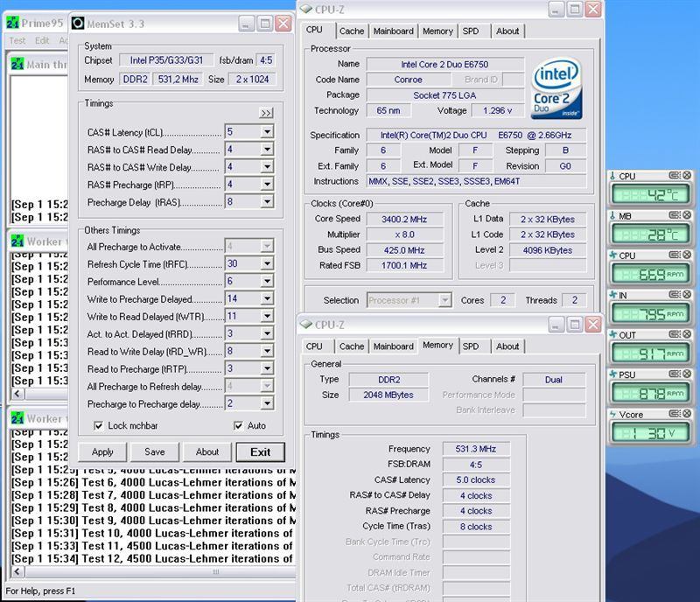Switch to SPD tab in lower CPU-Z
This screenshot has width=700, height=602.
[471, 346]
